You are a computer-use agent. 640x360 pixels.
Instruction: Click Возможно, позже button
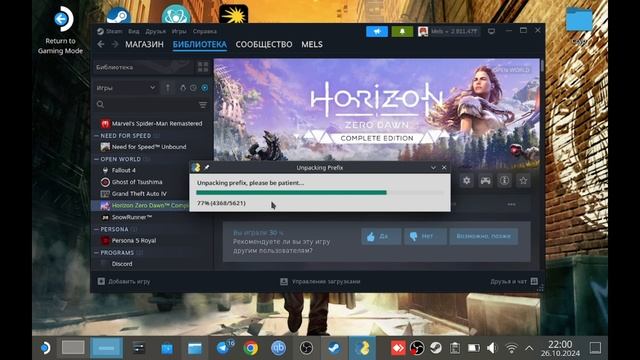(484, 236)
